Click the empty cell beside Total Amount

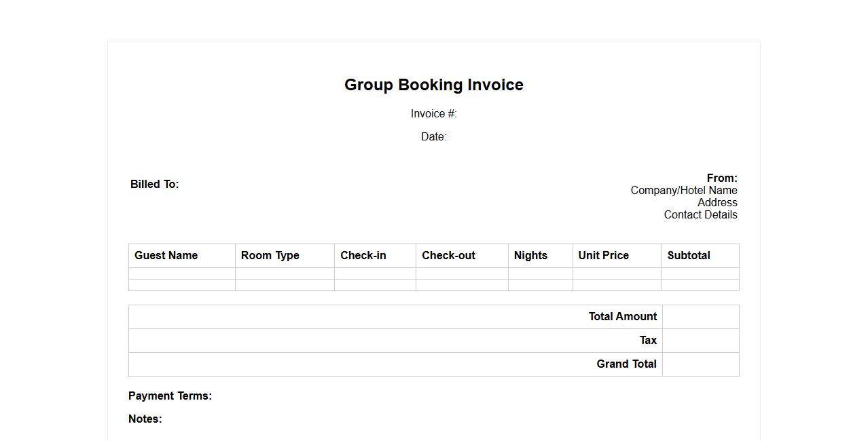coord(700,317)
